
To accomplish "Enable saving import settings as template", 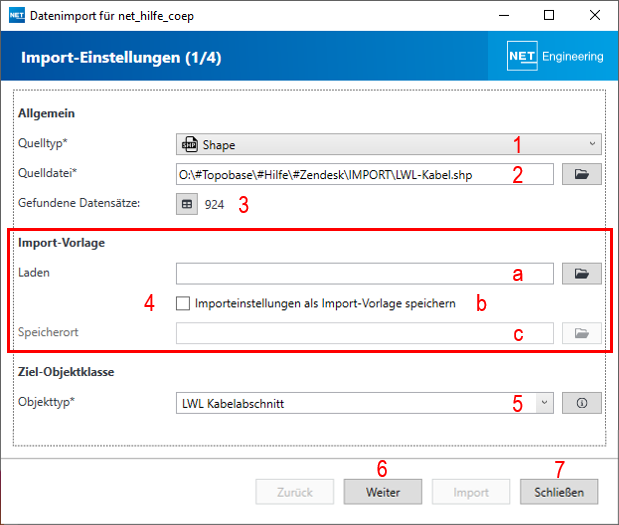I will (183, 303).
